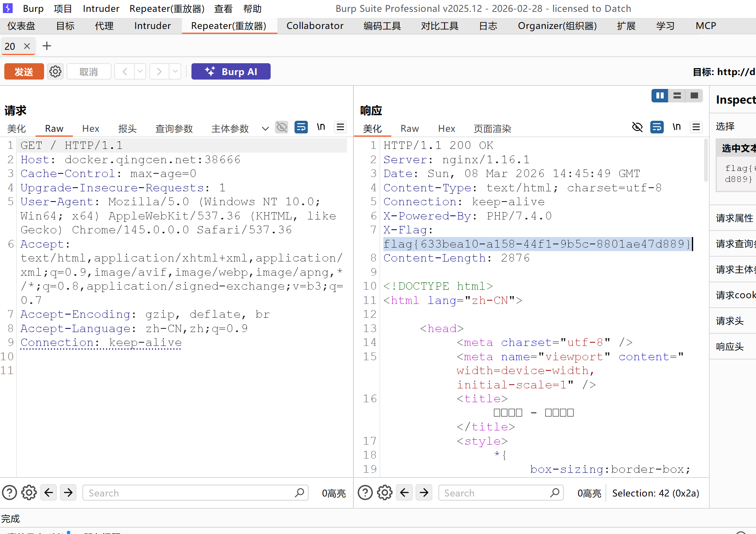Open the Burp menu
Screen dimensions: 756x534
(x=33, y=9)
